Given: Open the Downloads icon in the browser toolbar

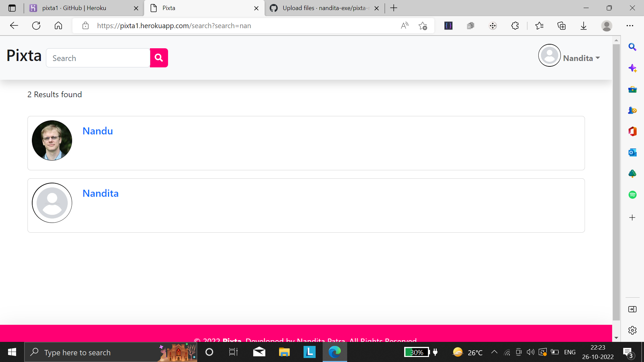Looking at the screenshot, I should [584, 25].
